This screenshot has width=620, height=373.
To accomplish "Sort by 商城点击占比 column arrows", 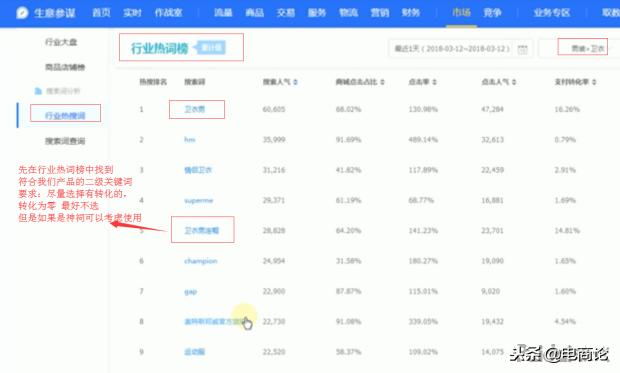I will 382,82.
